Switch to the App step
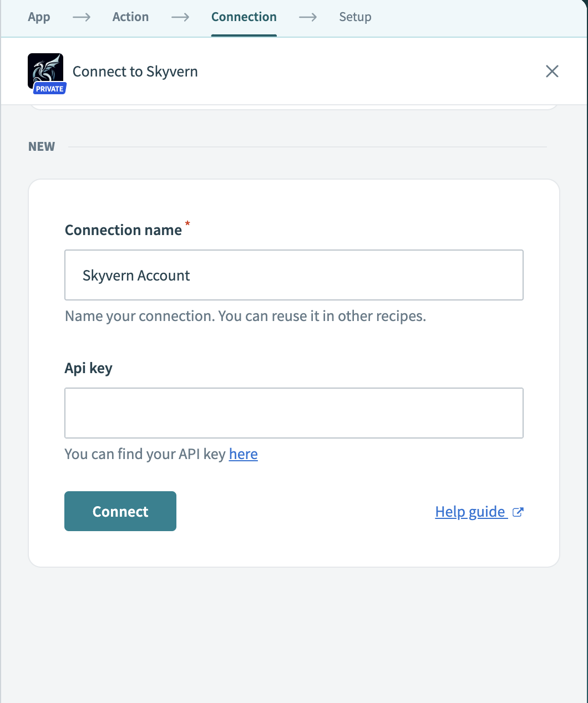The height and width of the screenshot is (703, 588). [x=39, y=17]
